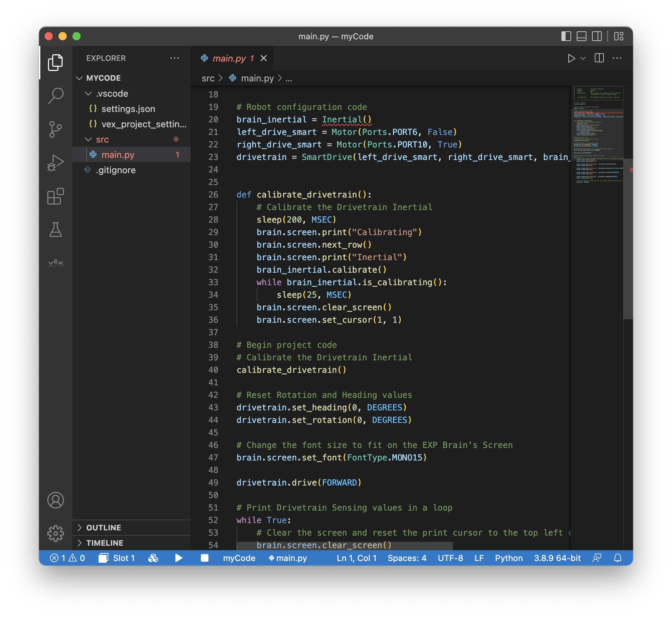This screenshot has width=672, height=617.
Task: Click the stop icon in the status bar
Action: click(204, 558)
